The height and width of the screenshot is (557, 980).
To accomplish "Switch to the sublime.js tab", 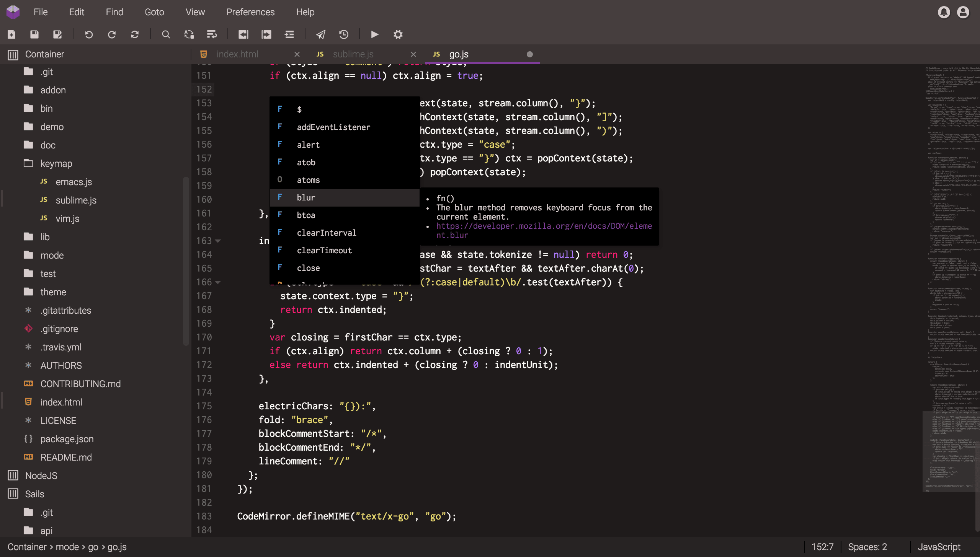I will (353, 54).
